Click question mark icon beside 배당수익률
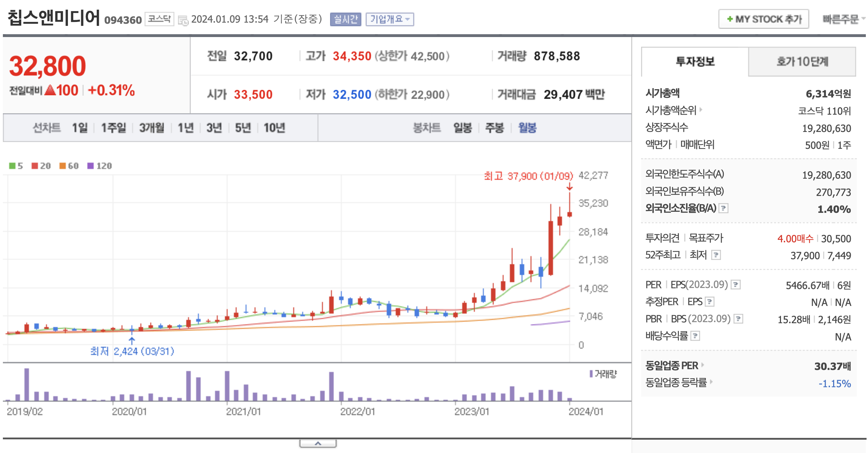868x453 pixels. [x=695, y=336]
